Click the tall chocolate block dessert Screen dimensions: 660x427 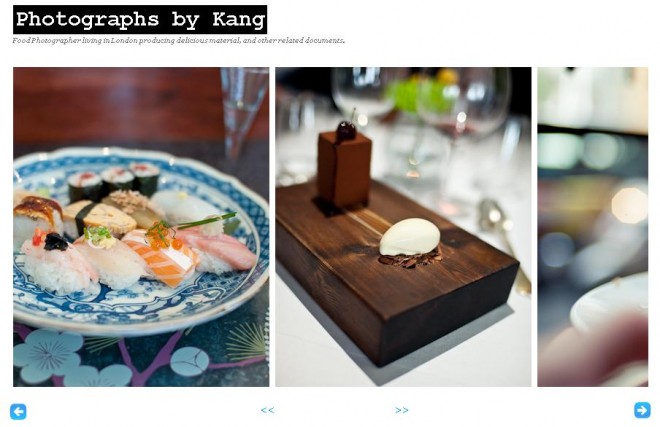[344, 168]
